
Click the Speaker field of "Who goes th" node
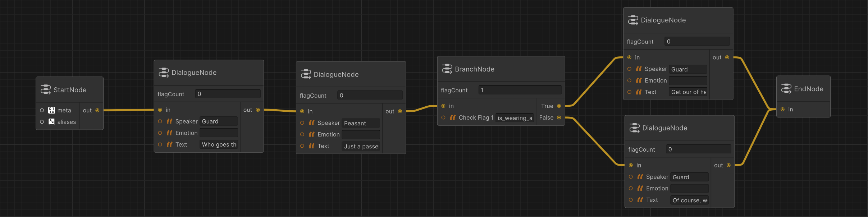[x=219, y=121]
